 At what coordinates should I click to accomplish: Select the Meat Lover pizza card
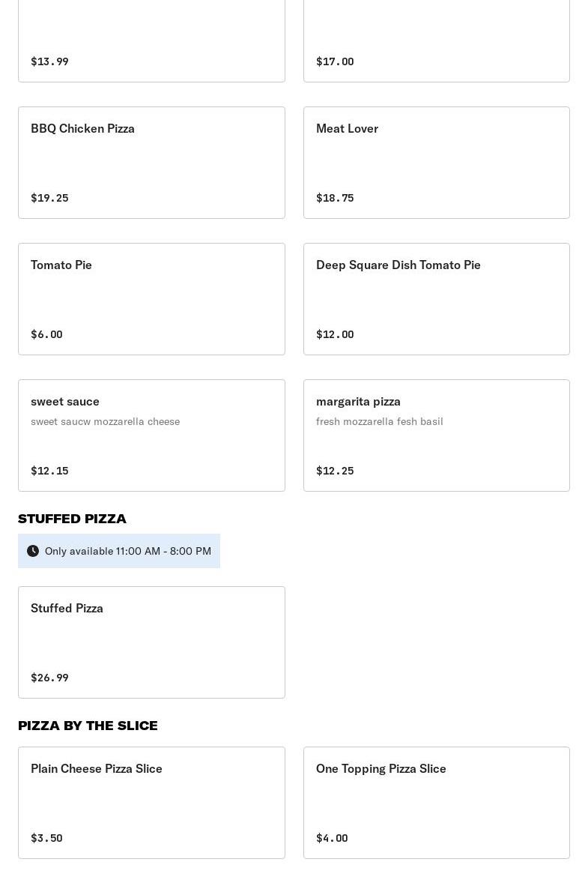click(437, 163)
